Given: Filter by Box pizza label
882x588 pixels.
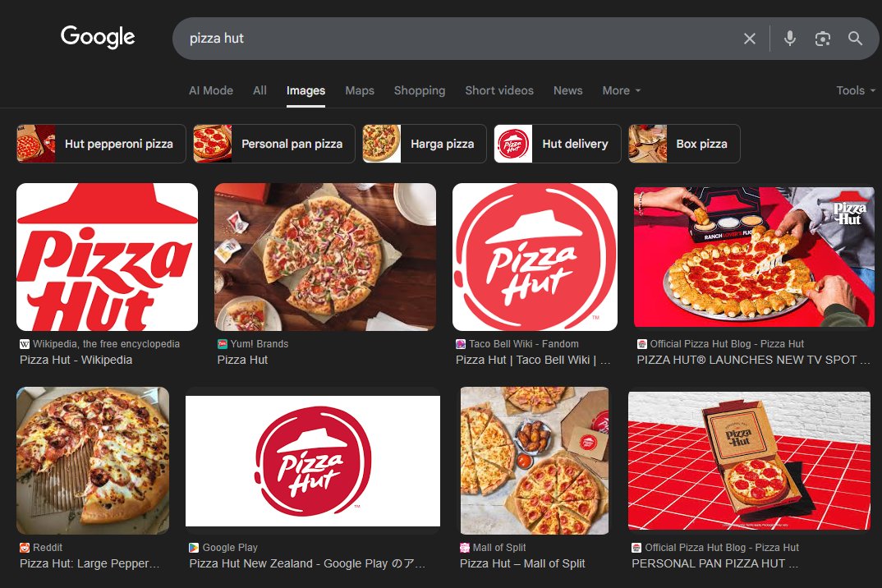Looking at the screenshot, I should [x=701, y=144].
